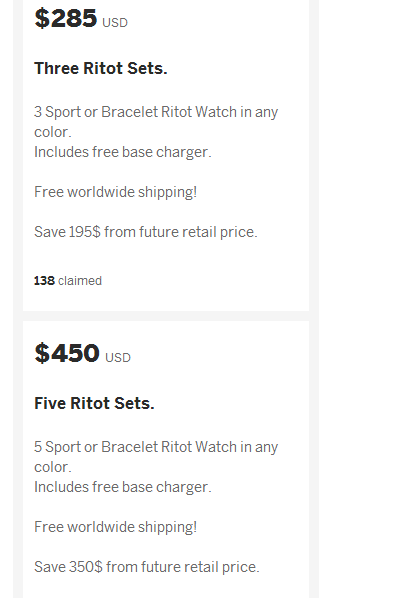The height and width of the screenshot is (598, 413).
Task: Select the $450 USD price heading
Action: (x=82, y=353)
